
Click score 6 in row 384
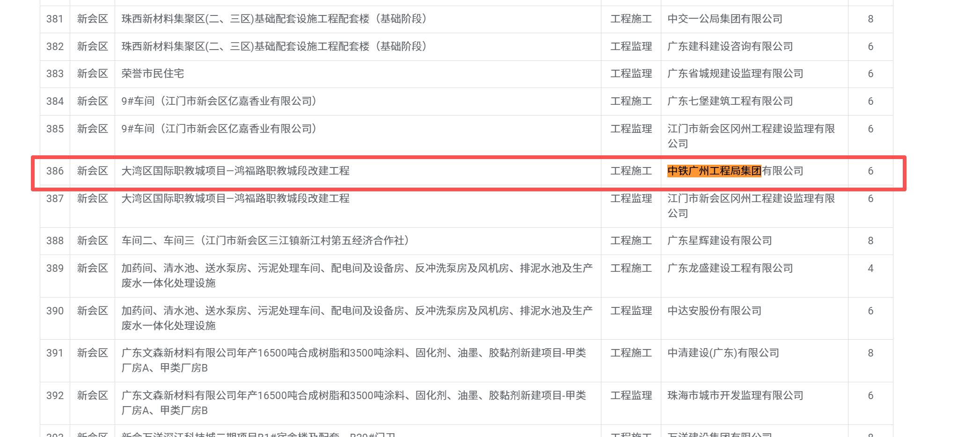870,102
